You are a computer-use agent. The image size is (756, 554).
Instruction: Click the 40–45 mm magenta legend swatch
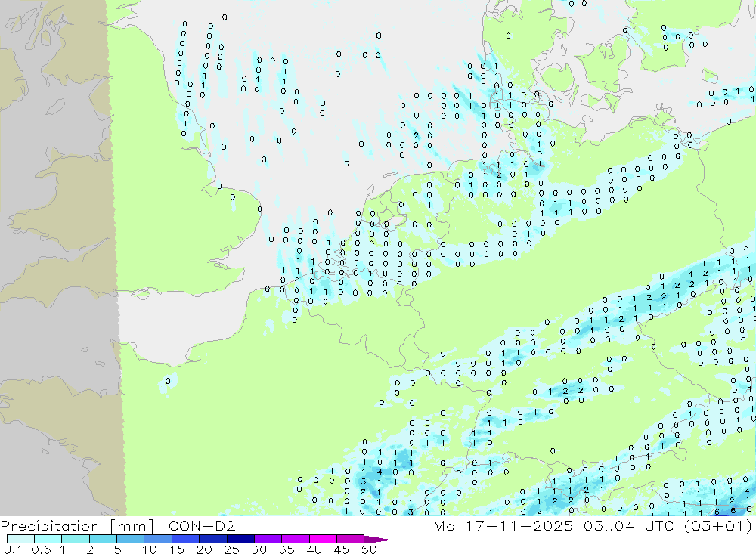point(323,539)
